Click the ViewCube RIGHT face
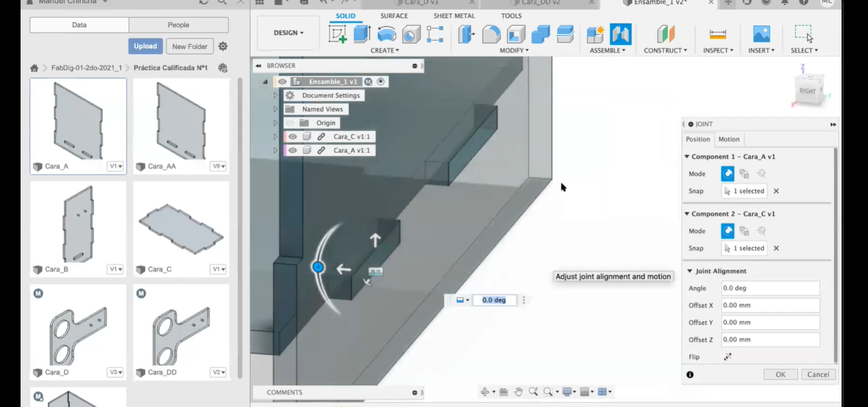This screenshot has width=868, height=407. tap(807, 91)
